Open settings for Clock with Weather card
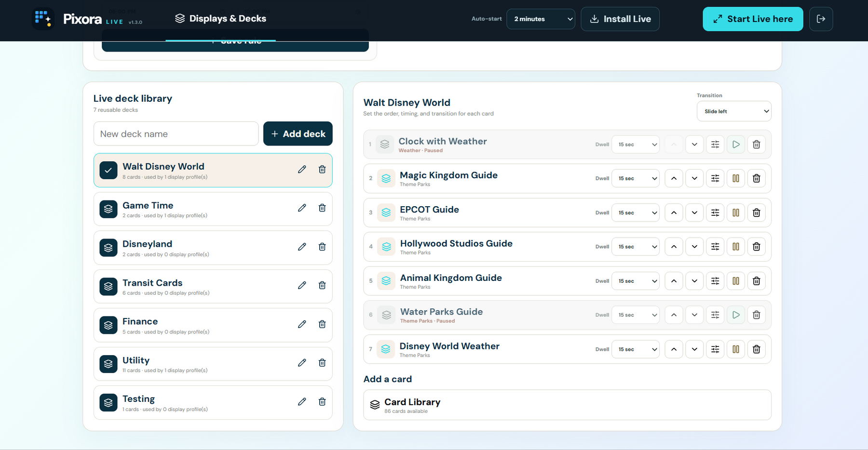Viewport: 868px width, 450px height. click(x=715, y=145)
